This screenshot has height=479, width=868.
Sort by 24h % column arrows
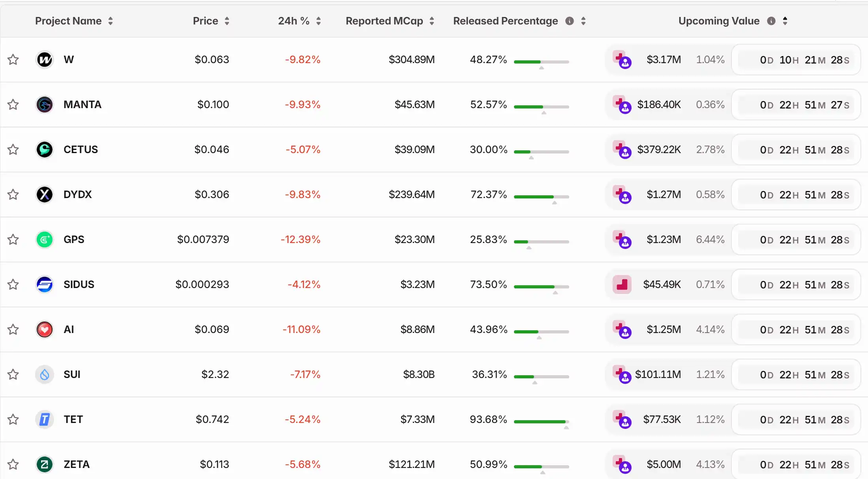[x=319, y=21]
